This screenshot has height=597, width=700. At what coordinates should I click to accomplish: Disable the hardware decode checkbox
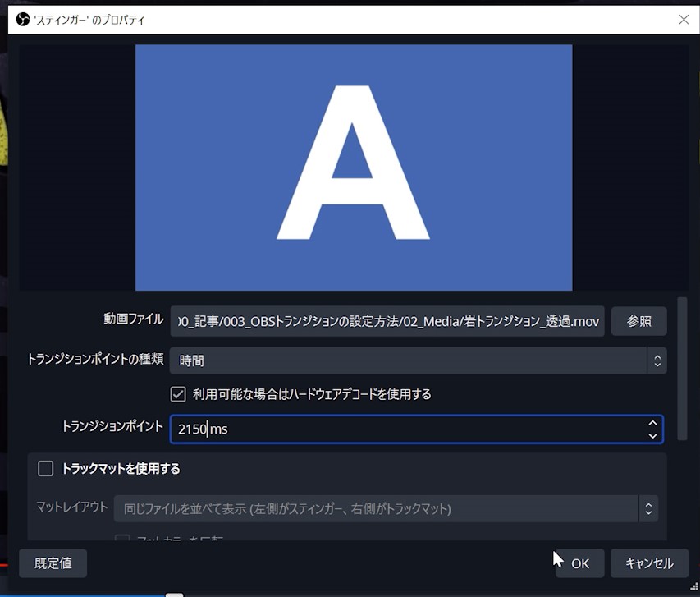tap(178, 394)
